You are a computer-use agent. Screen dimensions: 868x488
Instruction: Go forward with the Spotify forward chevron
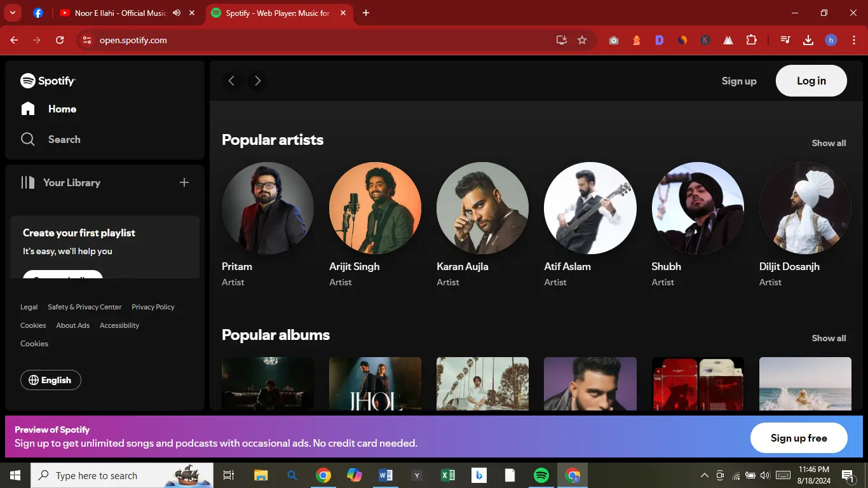click(257, 81)
